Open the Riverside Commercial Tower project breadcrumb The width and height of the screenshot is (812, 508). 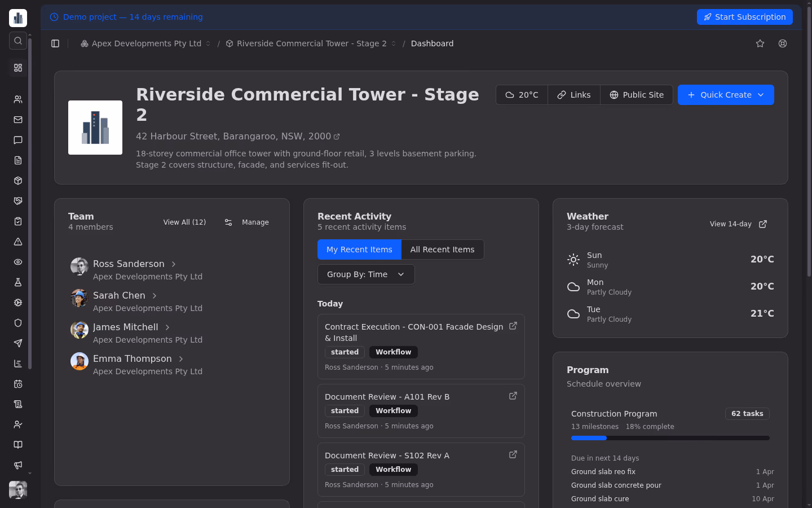[x=311, y=43]
